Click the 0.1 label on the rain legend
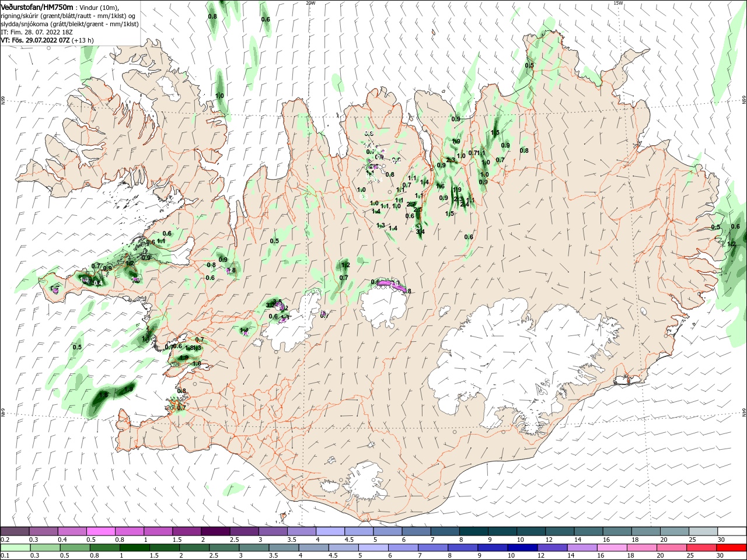Image resolution: width=747 pixels, height=560 pixels. click(x=5, y=556)
